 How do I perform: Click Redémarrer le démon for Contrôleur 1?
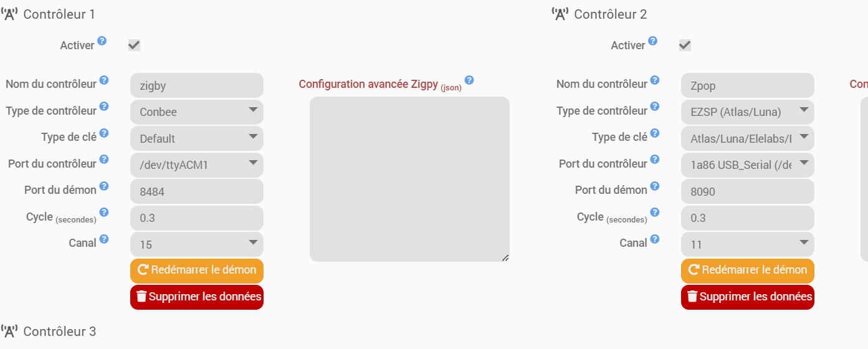[197, 270]
